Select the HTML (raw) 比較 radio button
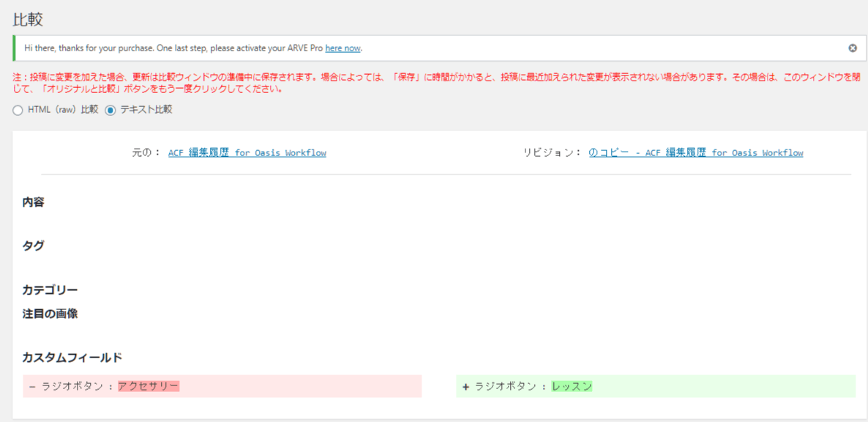Image resolution: width=868 pixels, height=422 pixels. coord(18,110)
